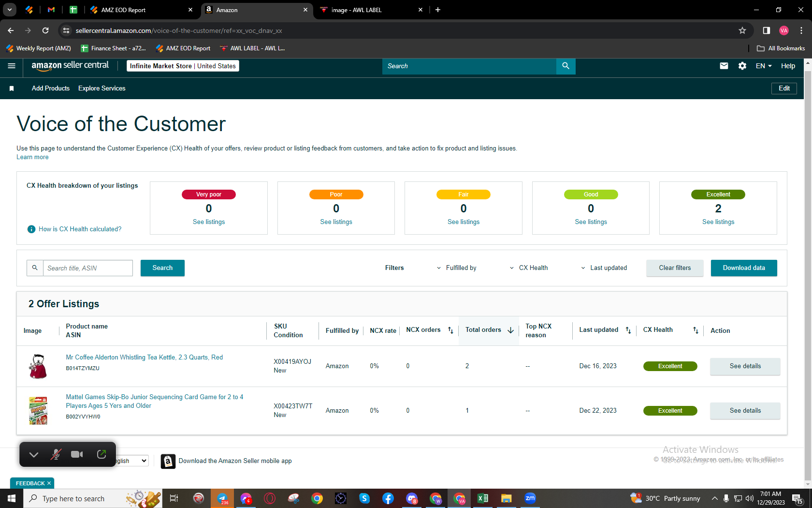This screenshot has width=812, height=508.
Task: Sort by Total orders arrow
Action: point(510,330)
